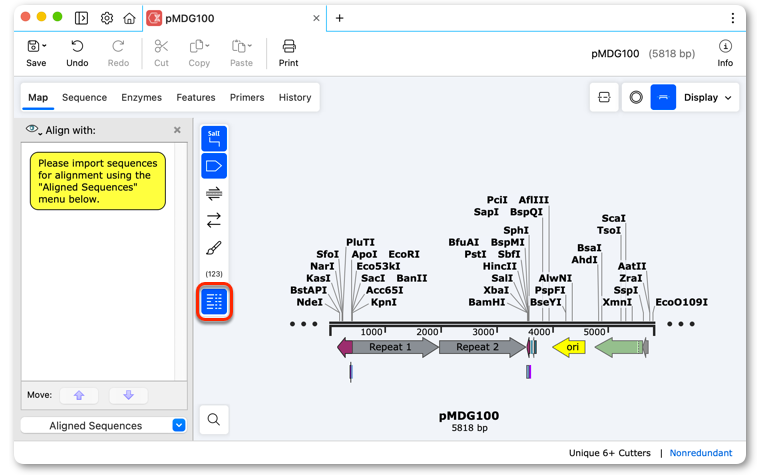Move aligned sequence up arrow

(79, 395)
